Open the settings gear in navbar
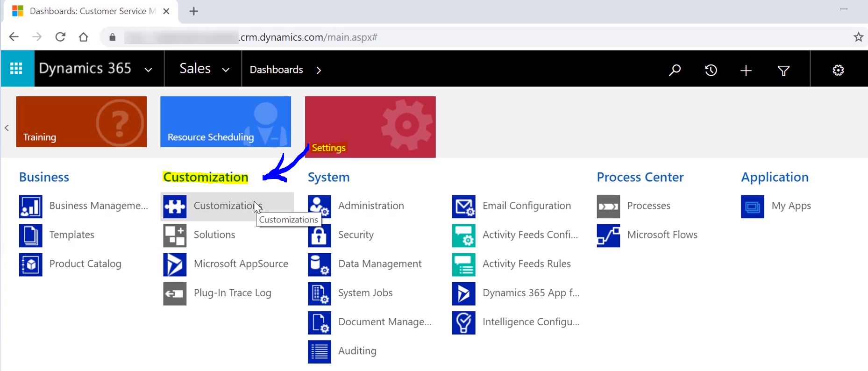This screenshot has width=868, height=371. click(x=838, y=70)
